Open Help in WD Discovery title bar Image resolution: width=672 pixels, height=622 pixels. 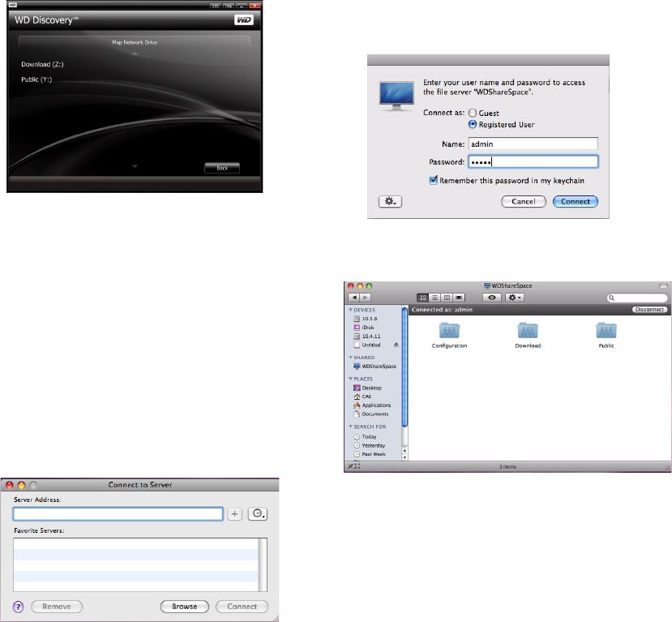[228, 6]
